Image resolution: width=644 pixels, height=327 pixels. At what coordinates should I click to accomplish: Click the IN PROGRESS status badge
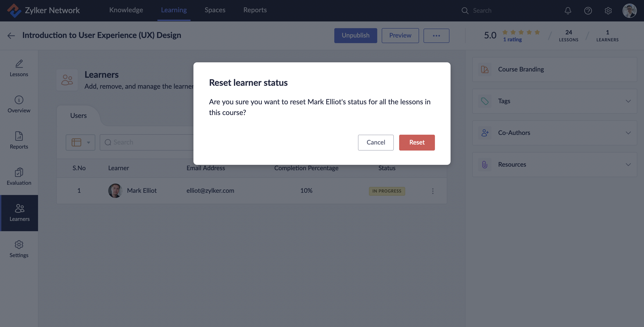click(387, 191)
